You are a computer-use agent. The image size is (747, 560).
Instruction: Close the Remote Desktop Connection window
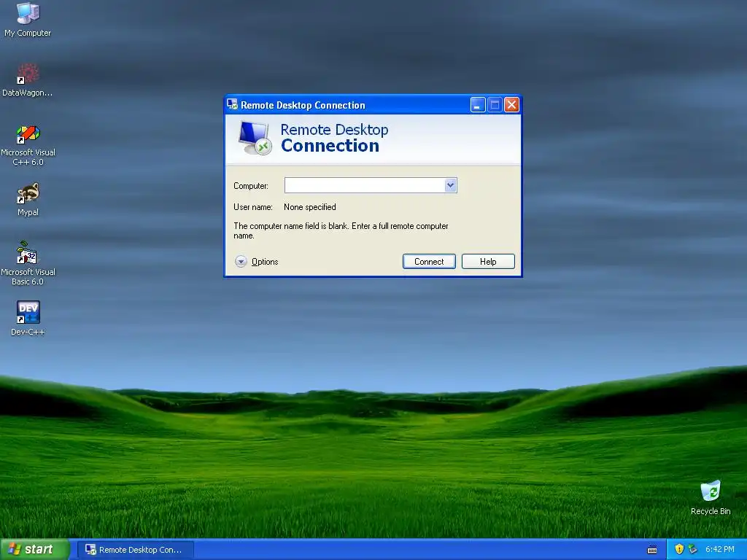coord(511,105)
